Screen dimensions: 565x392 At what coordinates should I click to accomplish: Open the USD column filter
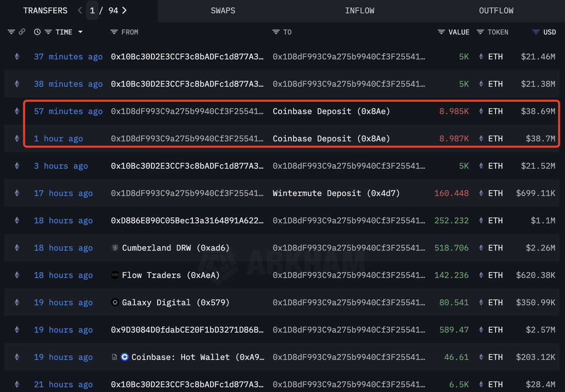tap(536, 32)
